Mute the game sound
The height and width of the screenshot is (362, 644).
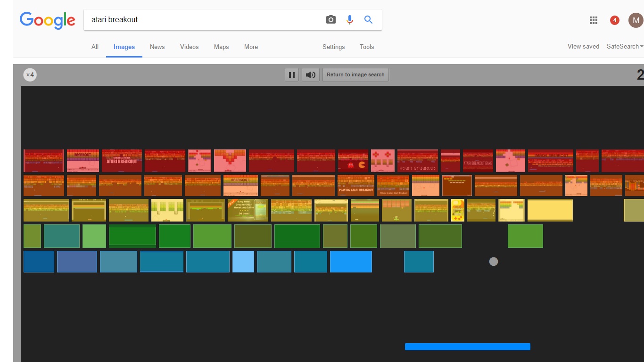310,74
